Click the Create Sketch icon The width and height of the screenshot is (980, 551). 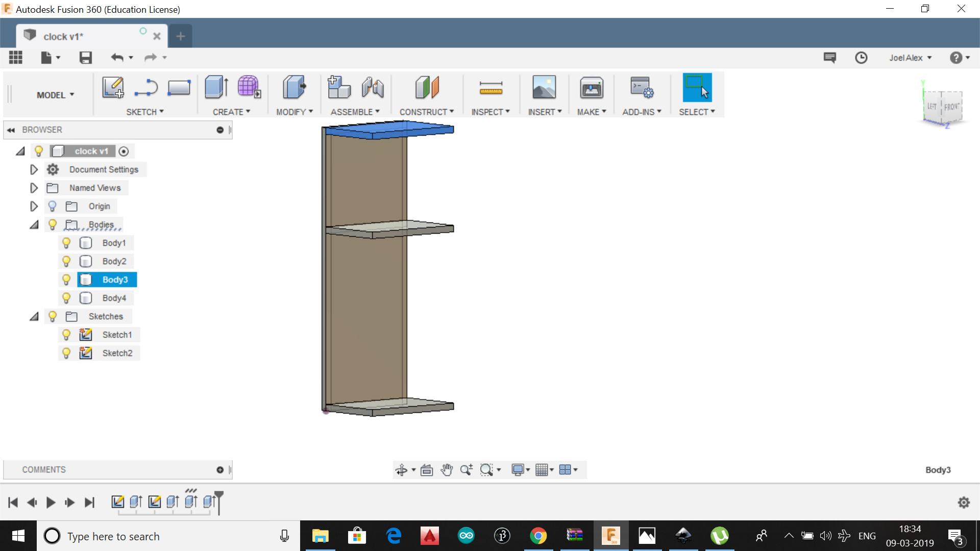pos(113,87)
